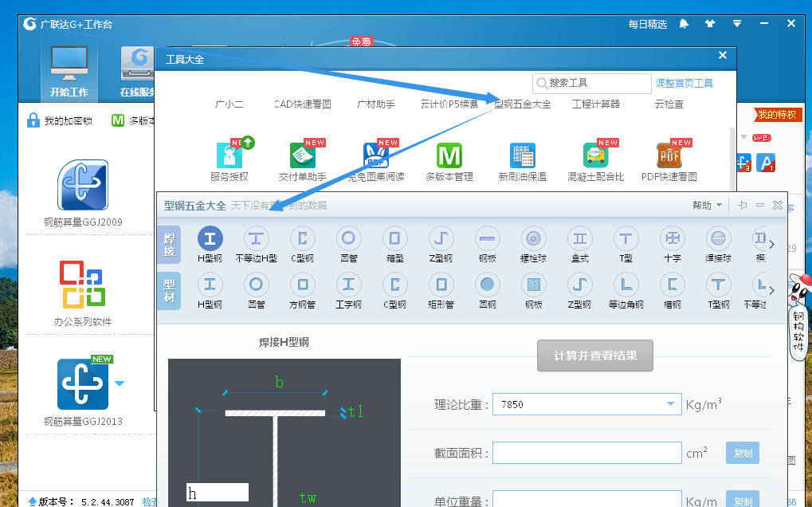Select T型钢 profile icon
812x507 pixels.
click(718, 285)
